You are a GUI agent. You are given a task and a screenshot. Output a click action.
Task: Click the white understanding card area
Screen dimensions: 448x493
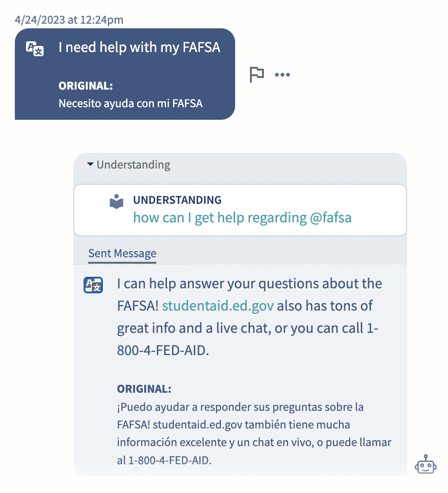tap(240, 210)
